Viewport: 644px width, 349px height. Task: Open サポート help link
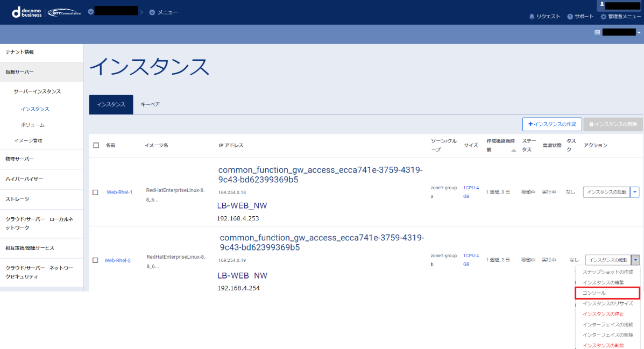point(581,17)
